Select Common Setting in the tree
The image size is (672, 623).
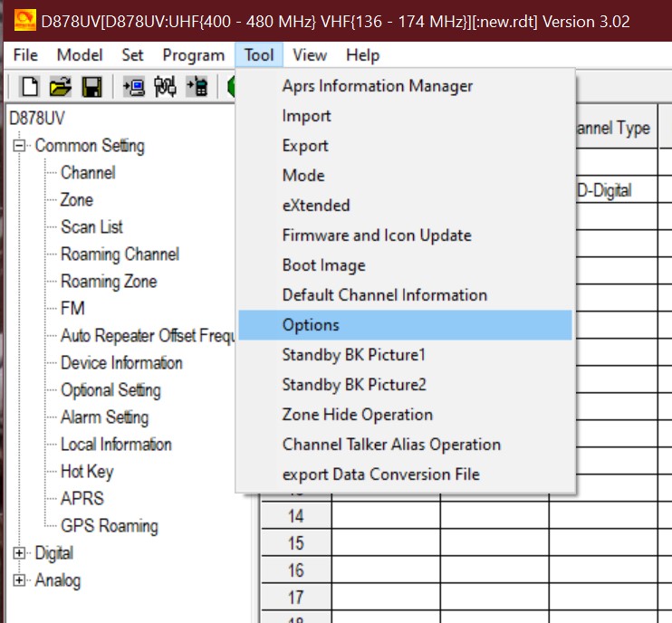[x=90, y=146]
